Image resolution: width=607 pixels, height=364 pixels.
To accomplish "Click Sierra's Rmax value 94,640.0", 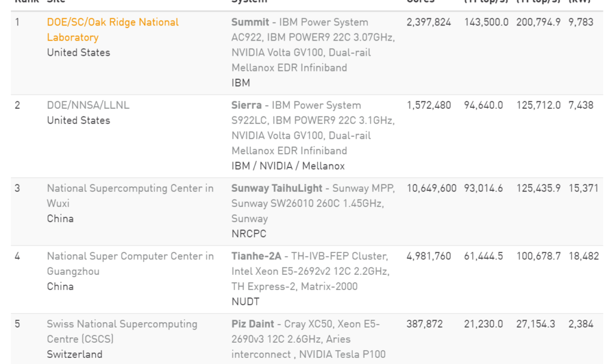I will (484, 105).
